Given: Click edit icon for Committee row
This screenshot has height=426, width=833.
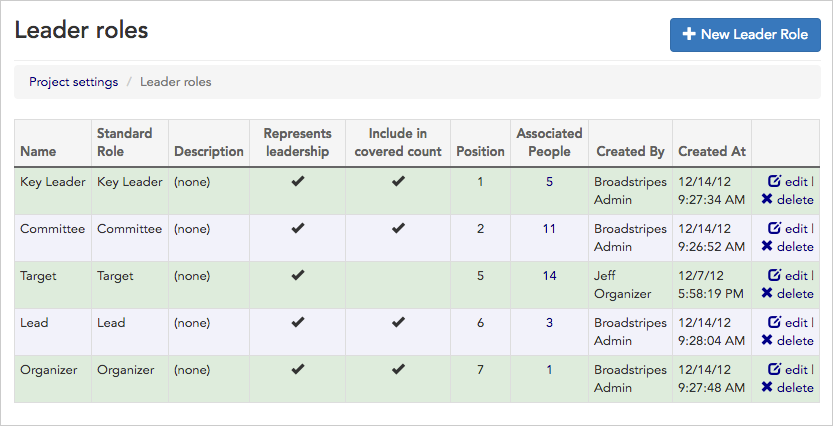Looking at the screenshot, I should coord(774,228).
